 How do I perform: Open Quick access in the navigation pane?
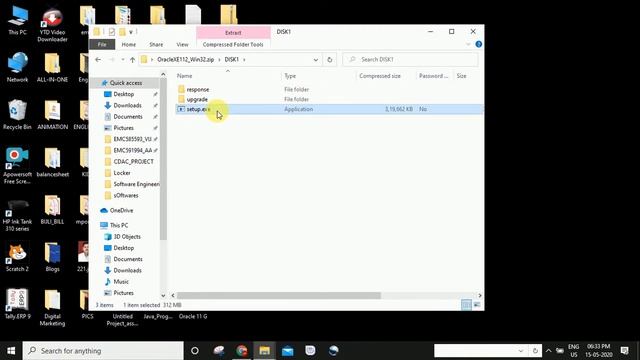click(x=126, y=83)
